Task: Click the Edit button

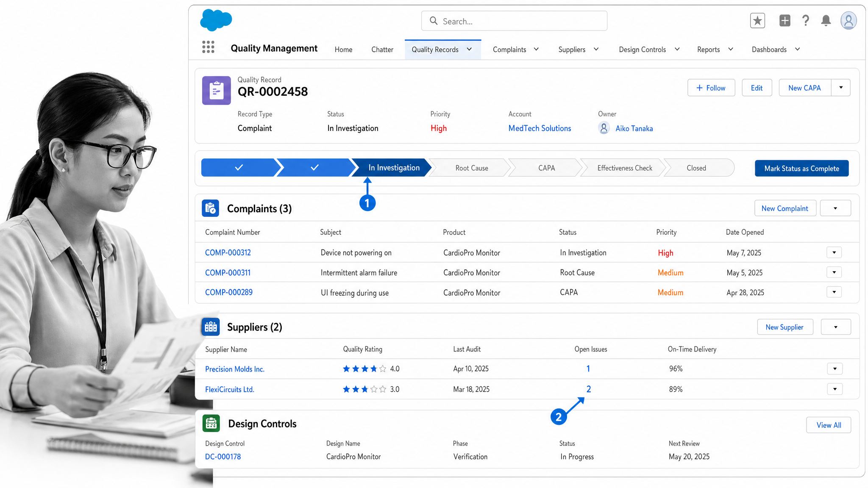Action: tap(757, 88)
